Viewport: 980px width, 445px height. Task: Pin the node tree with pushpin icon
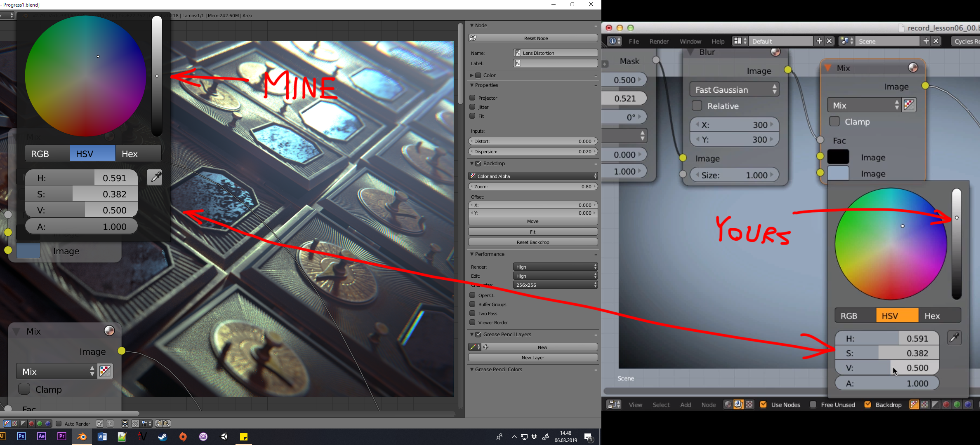(99, 424)
